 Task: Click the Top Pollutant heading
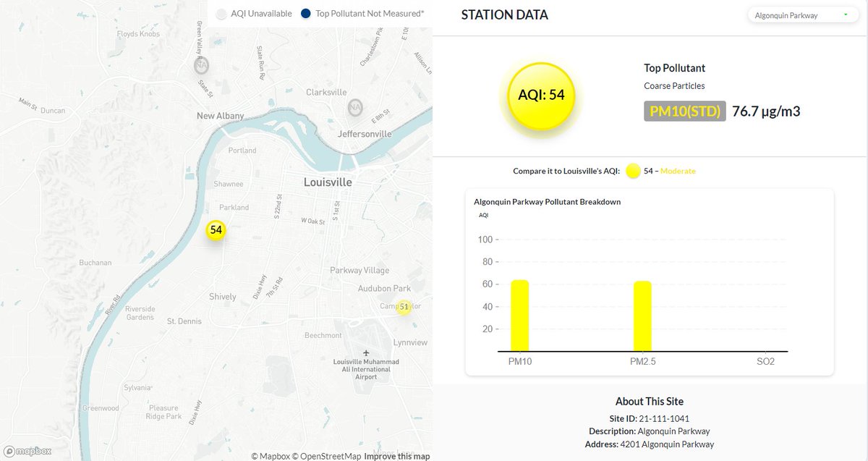[x=675, y=68]
